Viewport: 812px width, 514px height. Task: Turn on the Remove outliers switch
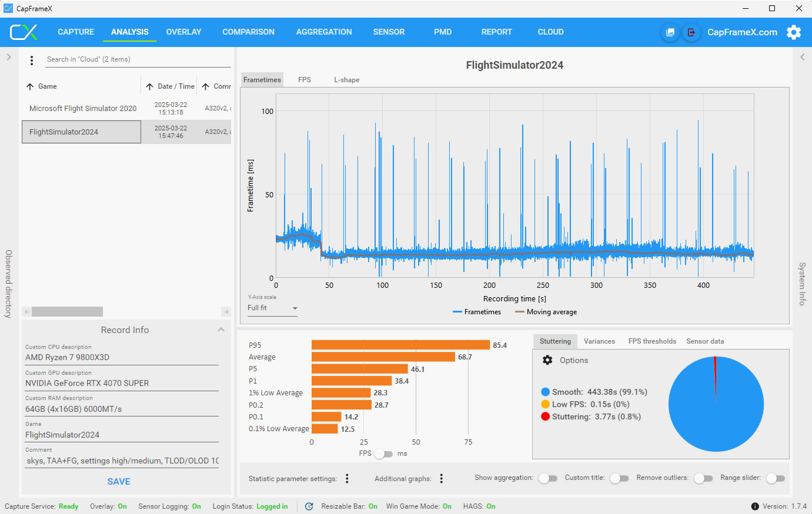click(x=703, y=478)
